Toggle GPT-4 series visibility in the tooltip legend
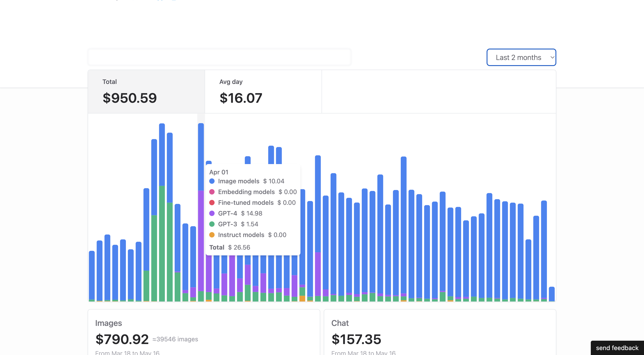This screenshot has height=355, width=644. pos(227,213)
